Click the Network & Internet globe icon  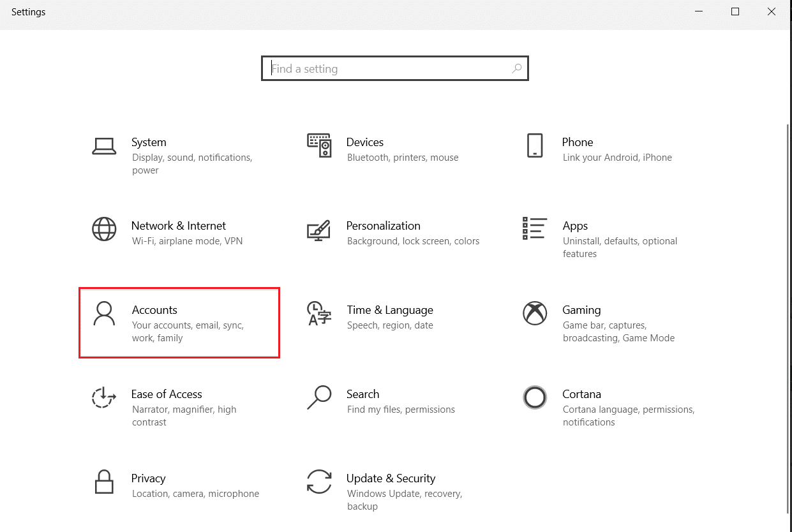coord(105,230)
